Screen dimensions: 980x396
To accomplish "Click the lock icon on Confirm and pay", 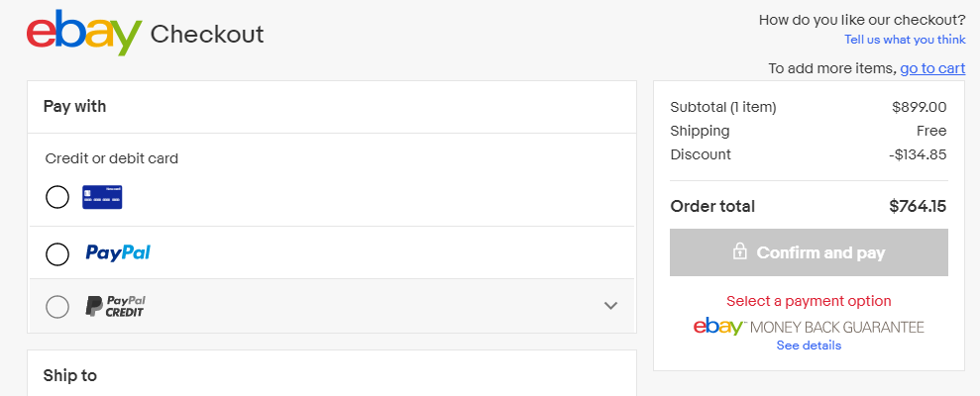I will [740, 251].
